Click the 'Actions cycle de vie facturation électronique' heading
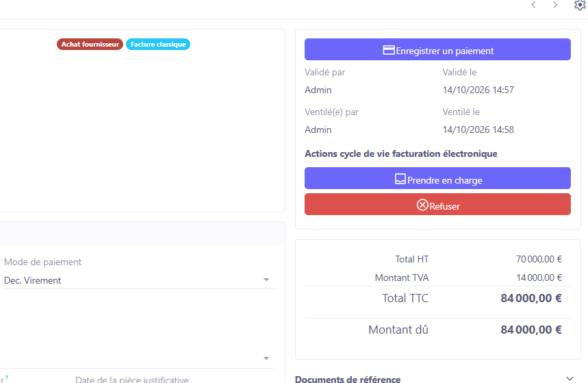Viewport: 588px width, 383px height. point(401,154)
